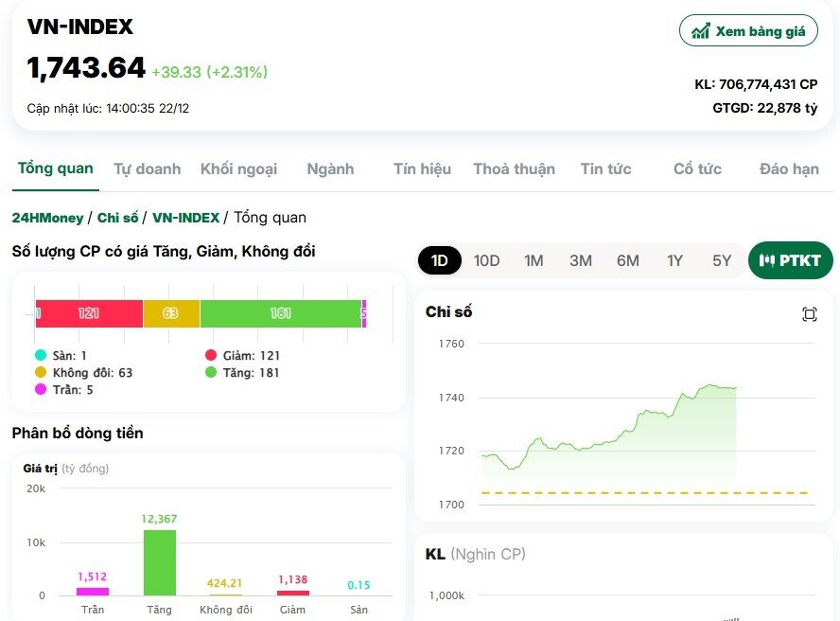Open Xem bảng giá

tap(748, 29)
